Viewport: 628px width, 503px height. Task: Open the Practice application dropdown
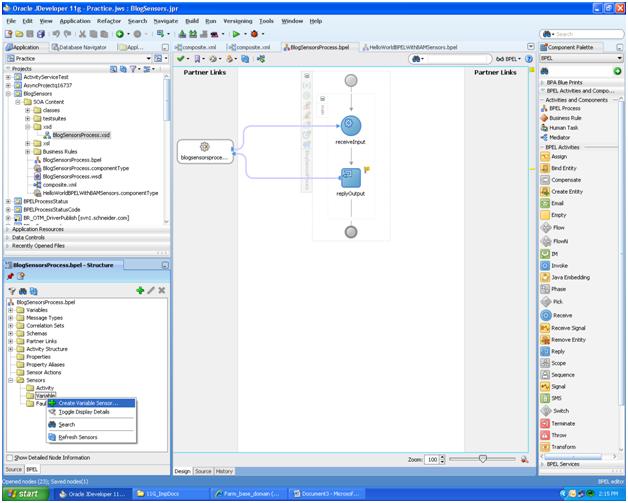(x=149, y=58)
